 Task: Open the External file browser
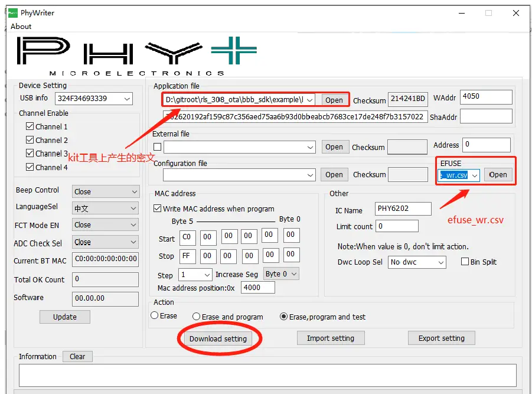coord(335,146)
